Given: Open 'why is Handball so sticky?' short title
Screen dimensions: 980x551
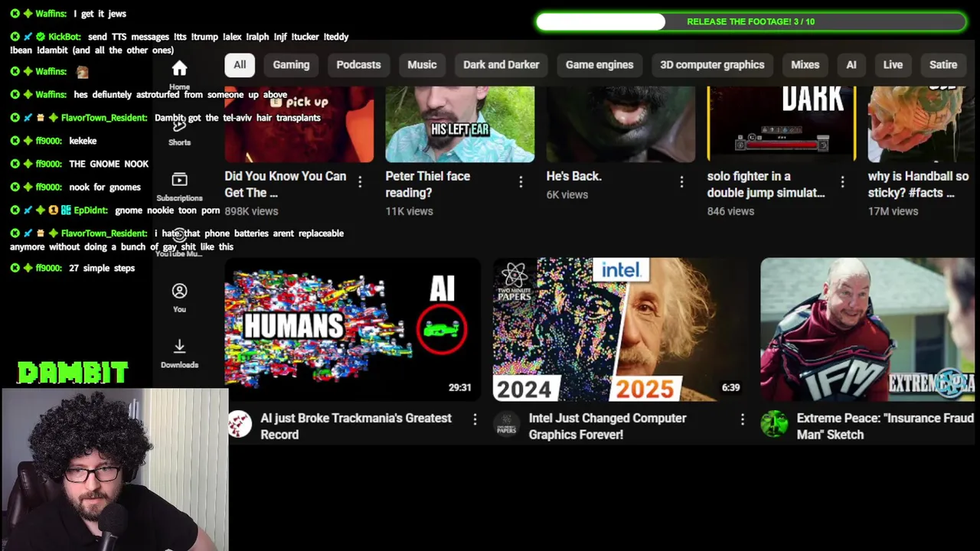Looking at the screenshot, I should click(x=918, y=184).
